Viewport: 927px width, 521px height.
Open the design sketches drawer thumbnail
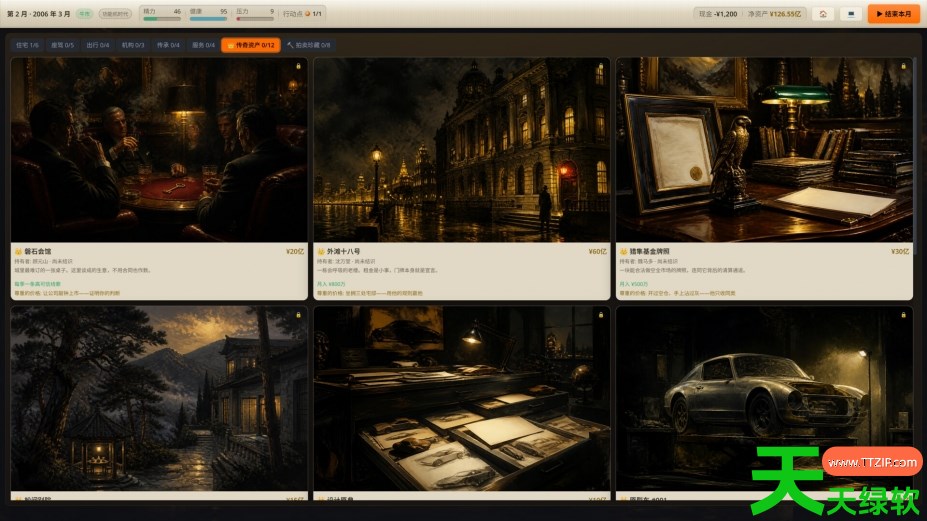click(462, 398)
